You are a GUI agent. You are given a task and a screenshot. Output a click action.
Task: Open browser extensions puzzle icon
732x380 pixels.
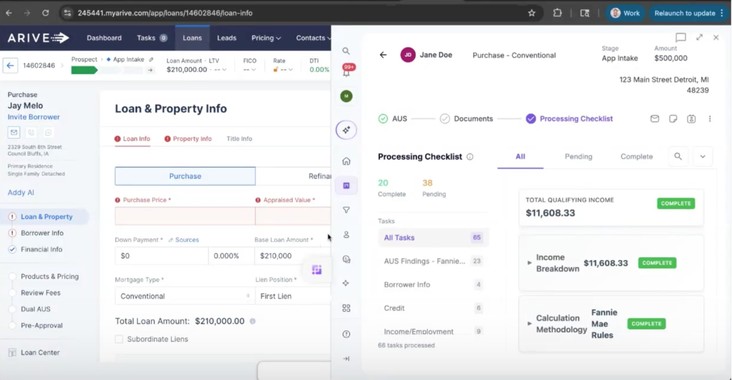pos(557,13)
